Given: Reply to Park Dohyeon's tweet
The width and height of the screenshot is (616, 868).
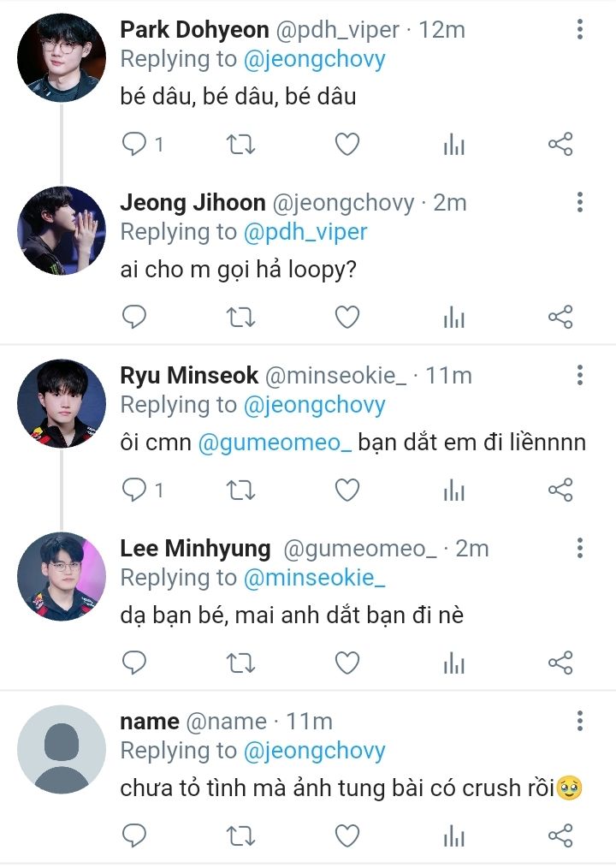Looking at the screenshot, I should point(135,145).
